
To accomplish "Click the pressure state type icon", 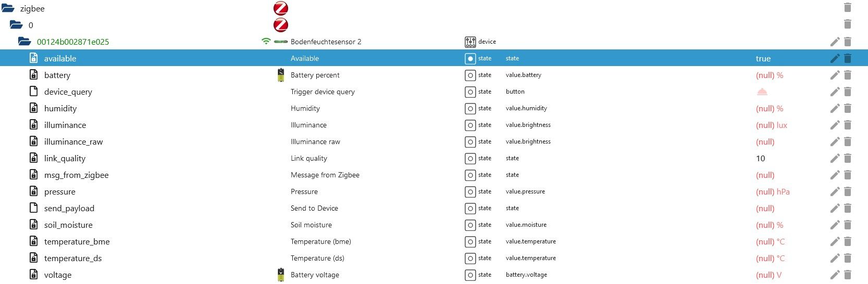I will (x=470, y=191).
